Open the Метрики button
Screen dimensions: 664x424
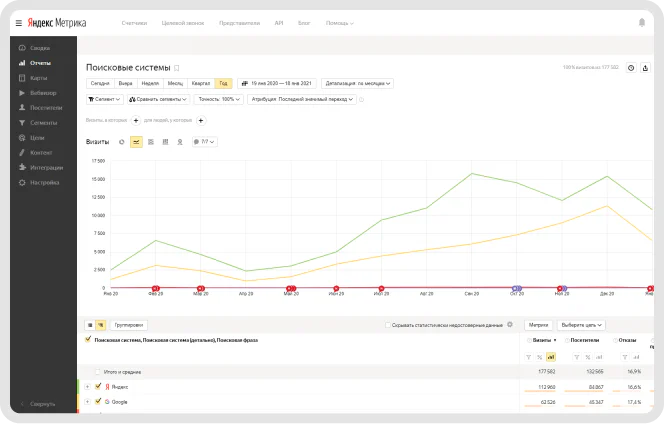539,325
